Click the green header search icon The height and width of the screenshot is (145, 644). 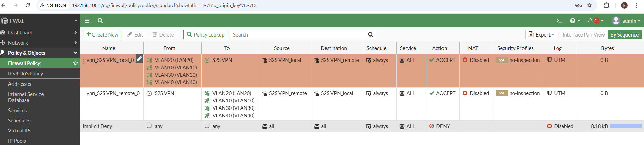[100, 21]
